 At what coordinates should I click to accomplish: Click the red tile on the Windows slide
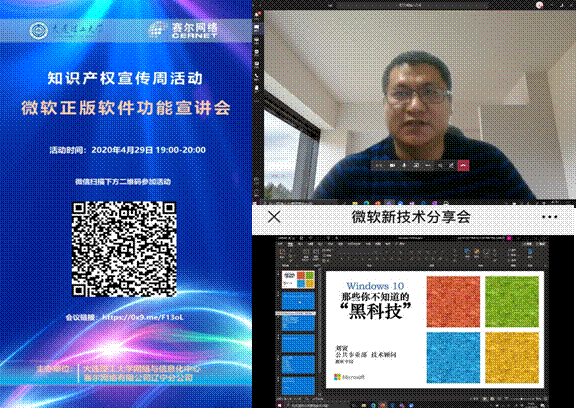[453, 301]
